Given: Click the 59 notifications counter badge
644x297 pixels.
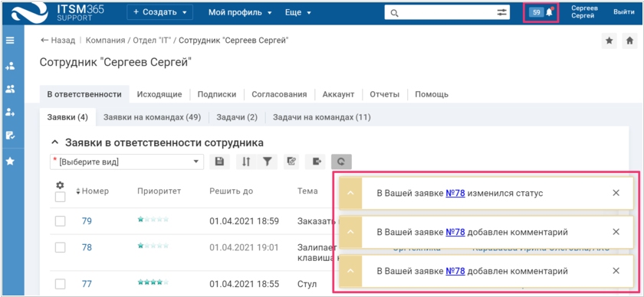Looking at the screenshot, I should (x=537, y=12).
